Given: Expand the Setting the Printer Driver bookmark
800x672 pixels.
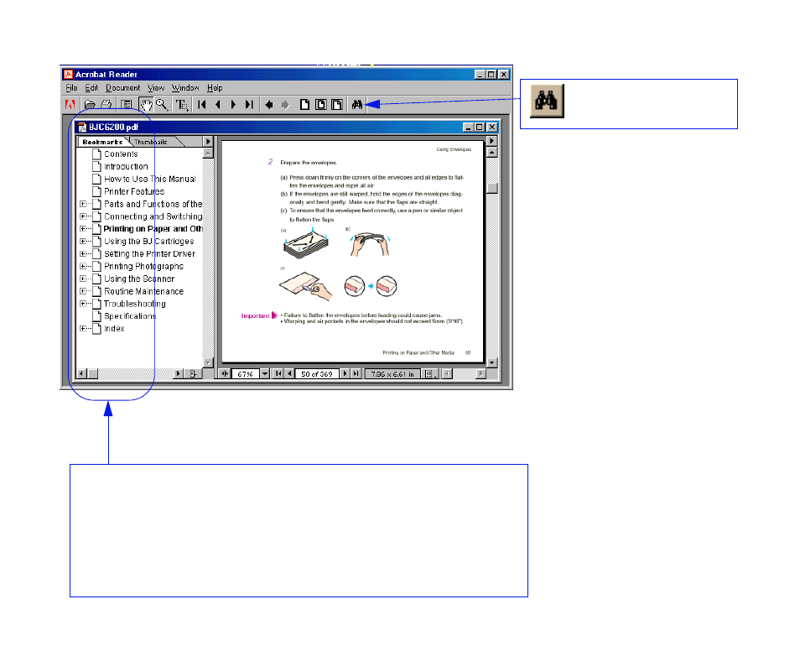Looking at the screenshot, I should click(x=83, y=253).
